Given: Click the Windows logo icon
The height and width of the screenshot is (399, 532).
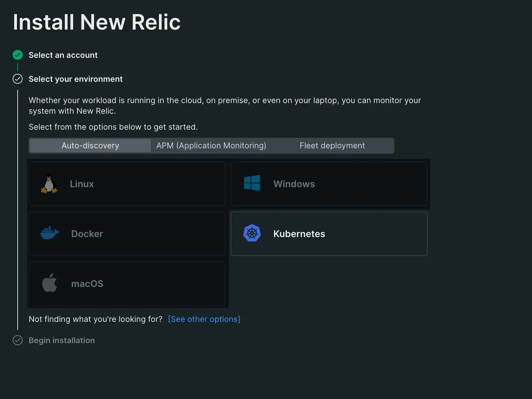Looking at the screenshot, I should (x=252, y=183).
